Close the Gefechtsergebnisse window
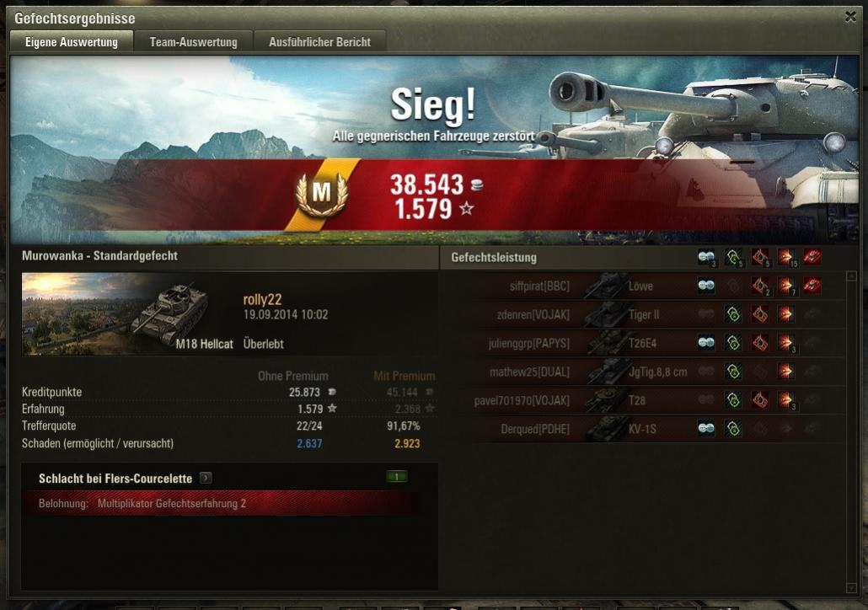This screenshot has height=610, width=868. coord(851,17)
